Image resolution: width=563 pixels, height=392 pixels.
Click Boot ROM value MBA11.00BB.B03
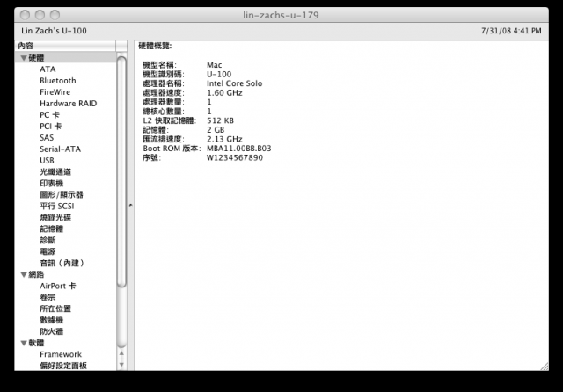click(x=239, y=149)
